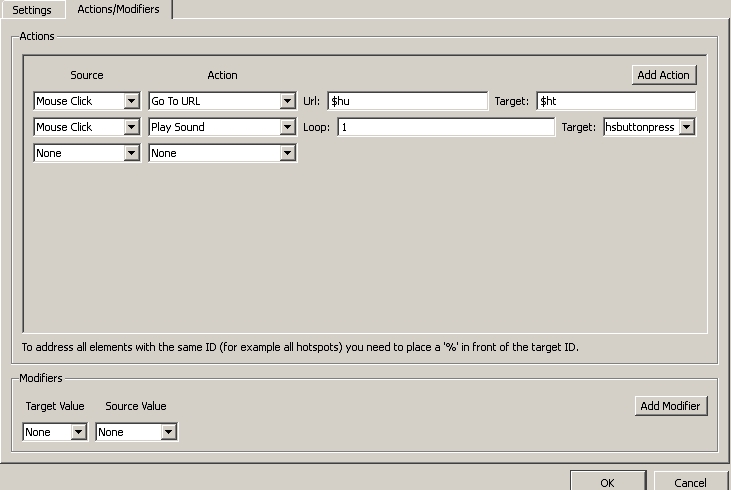Open the hsbuttonpress target dropdown
The height and width of the screenshot is (490, 731).
[649, 127]
